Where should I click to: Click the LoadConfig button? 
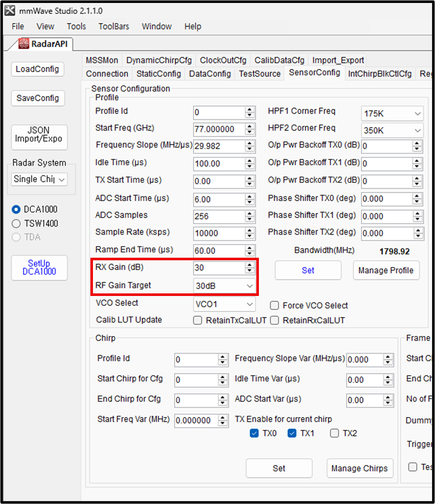[38, 69]
